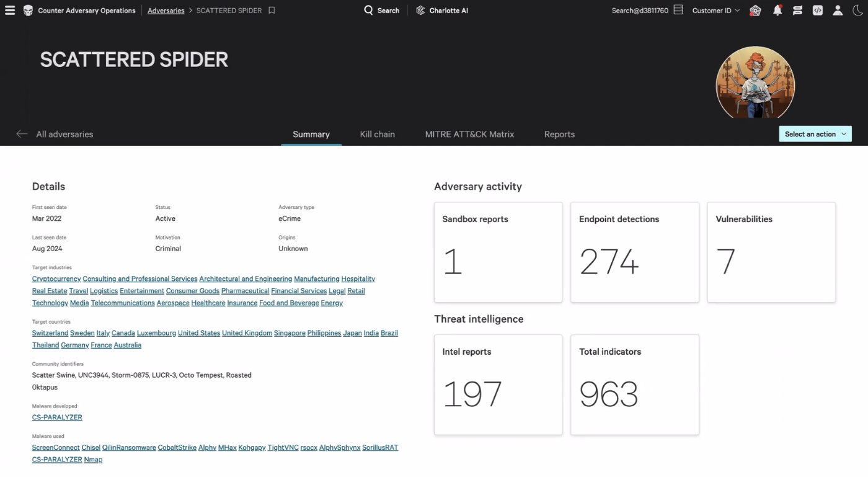The width and height of the screenshot is (868, 477).
Task: Click the Telecommunications industry link
Action: pyautogui.click(x=123, y=303)
